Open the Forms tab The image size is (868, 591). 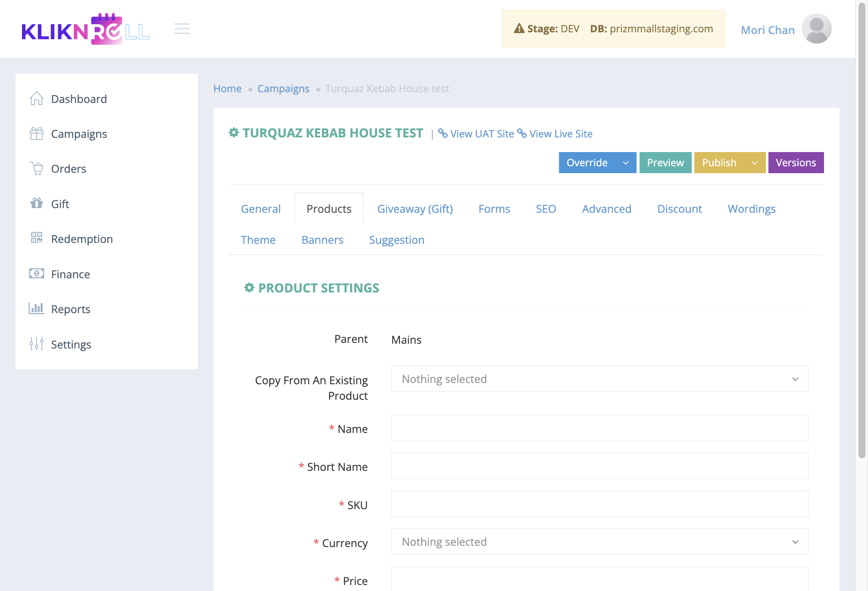494,209
